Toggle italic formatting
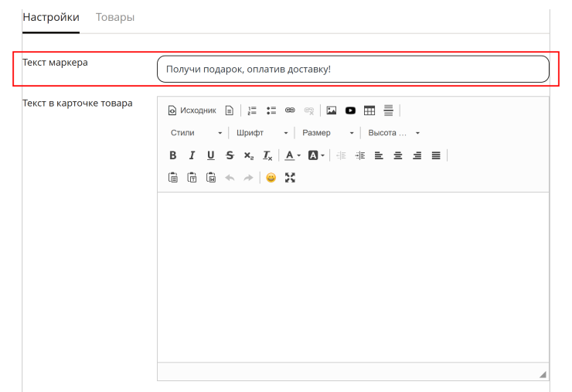The width and height of the screenshot is (572, 392). coord(192,155)
